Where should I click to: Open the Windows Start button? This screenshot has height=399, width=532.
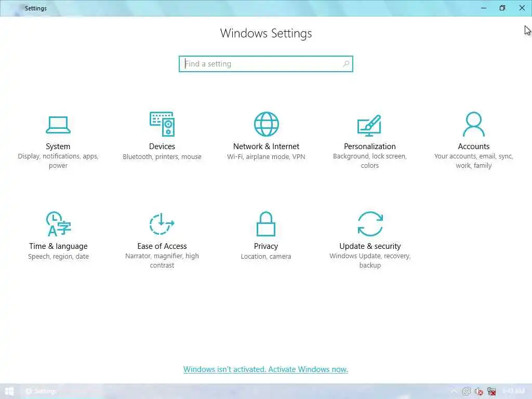(9, 392)
